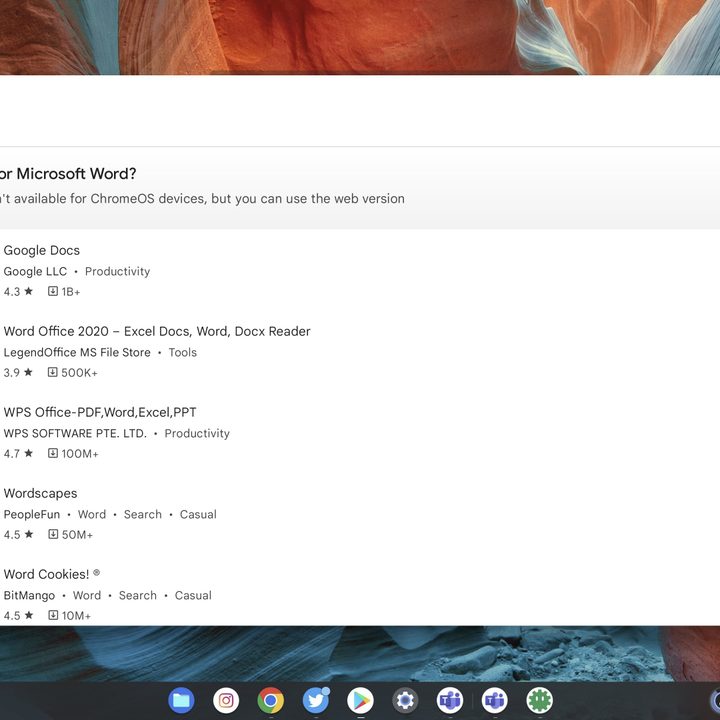Viewport: 720px width, 720px height.
Task: Click download icon beside 100M+
Action: pos(53,453)
